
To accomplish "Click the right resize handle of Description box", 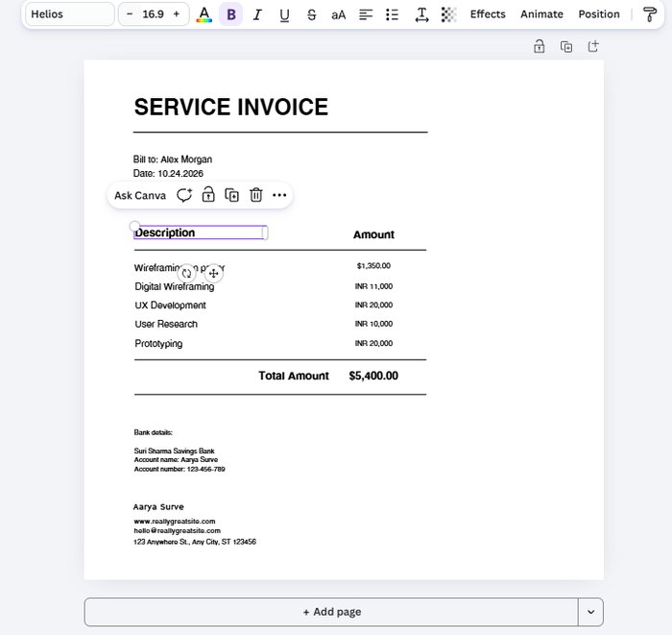I will pyautogui.click(x=265, y=232).
